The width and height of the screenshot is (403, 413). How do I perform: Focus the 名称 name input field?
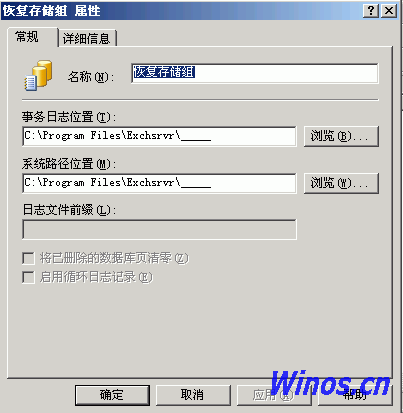click(255, 73)
